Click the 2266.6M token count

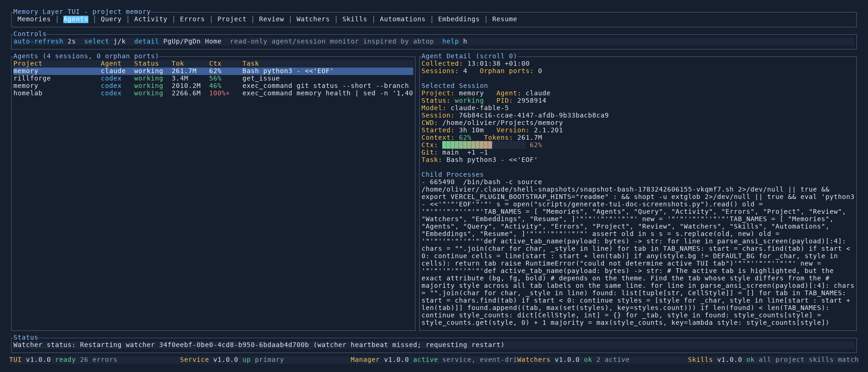[186, 93]
